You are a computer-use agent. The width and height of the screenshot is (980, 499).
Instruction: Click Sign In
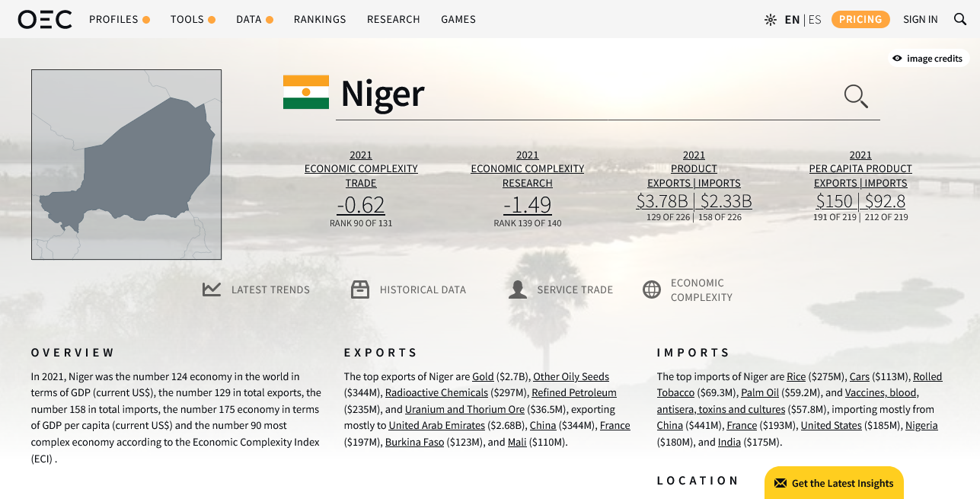point(921,20)
